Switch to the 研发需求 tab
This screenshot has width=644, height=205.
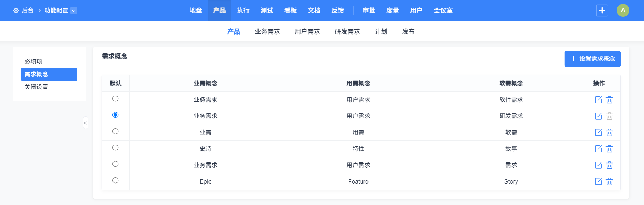coord(347,32)
